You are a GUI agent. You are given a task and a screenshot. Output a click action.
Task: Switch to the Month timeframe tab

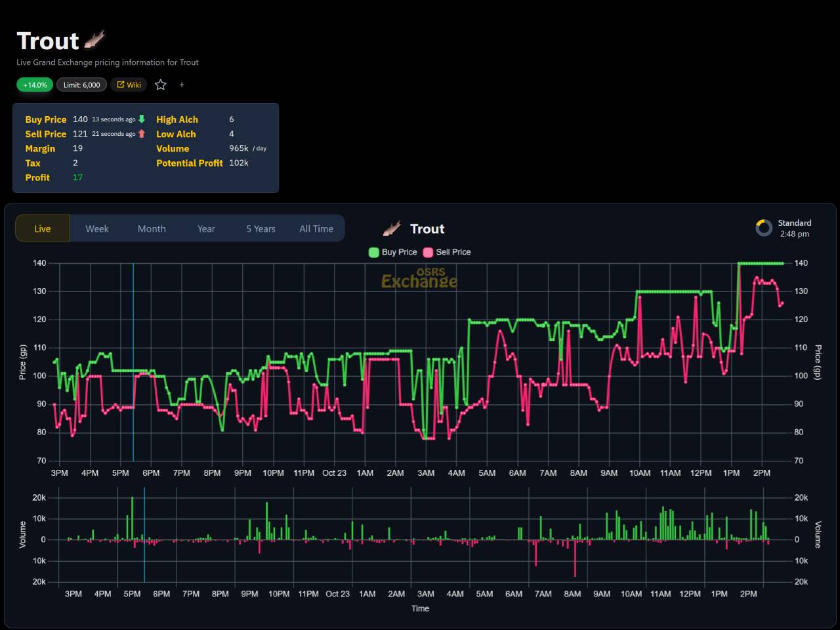click(152, 228)
